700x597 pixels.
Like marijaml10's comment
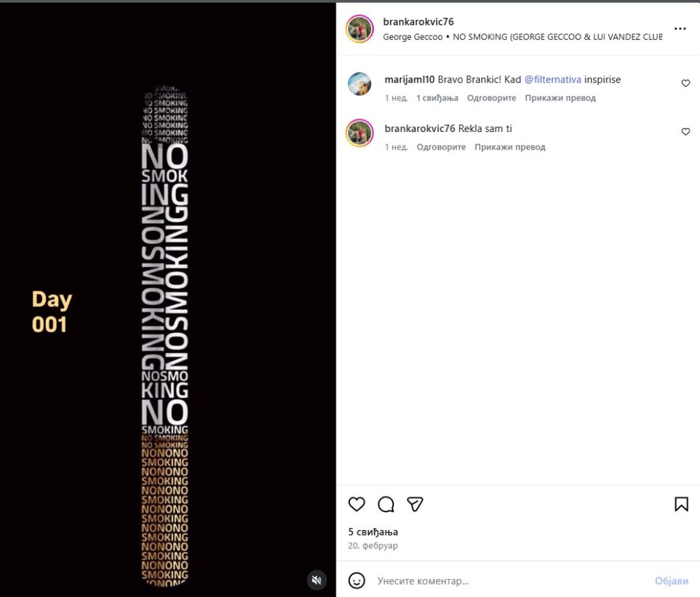point(686,83)
